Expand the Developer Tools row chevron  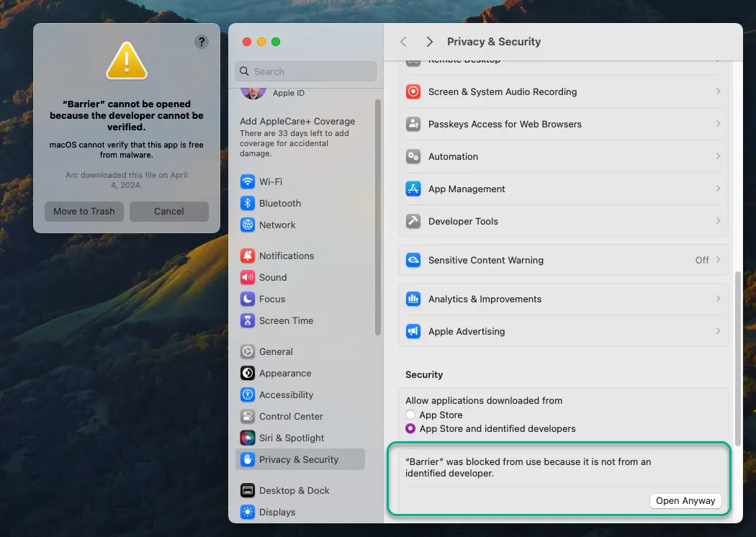click(718, 220)
